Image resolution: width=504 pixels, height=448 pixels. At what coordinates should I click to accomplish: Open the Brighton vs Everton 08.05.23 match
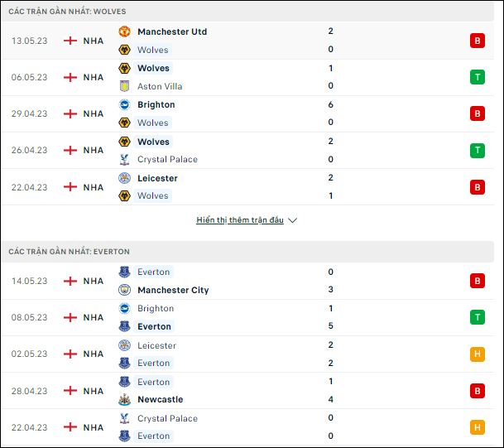click(247, 317)
